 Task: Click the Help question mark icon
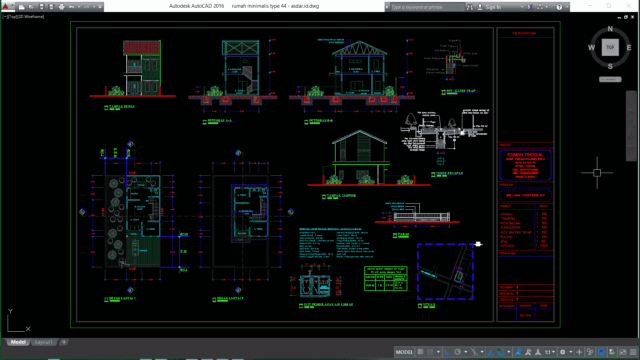point(559,7)
